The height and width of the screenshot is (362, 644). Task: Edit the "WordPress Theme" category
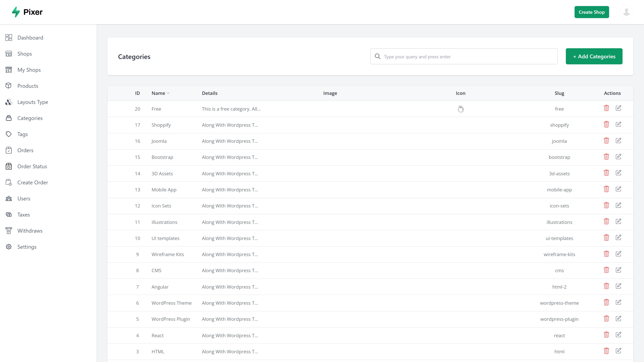coord(619,302)
